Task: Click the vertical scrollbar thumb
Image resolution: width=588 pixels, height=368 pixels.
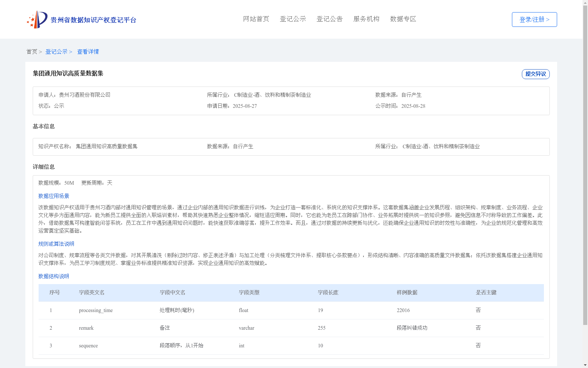Action: click(585, 166)
